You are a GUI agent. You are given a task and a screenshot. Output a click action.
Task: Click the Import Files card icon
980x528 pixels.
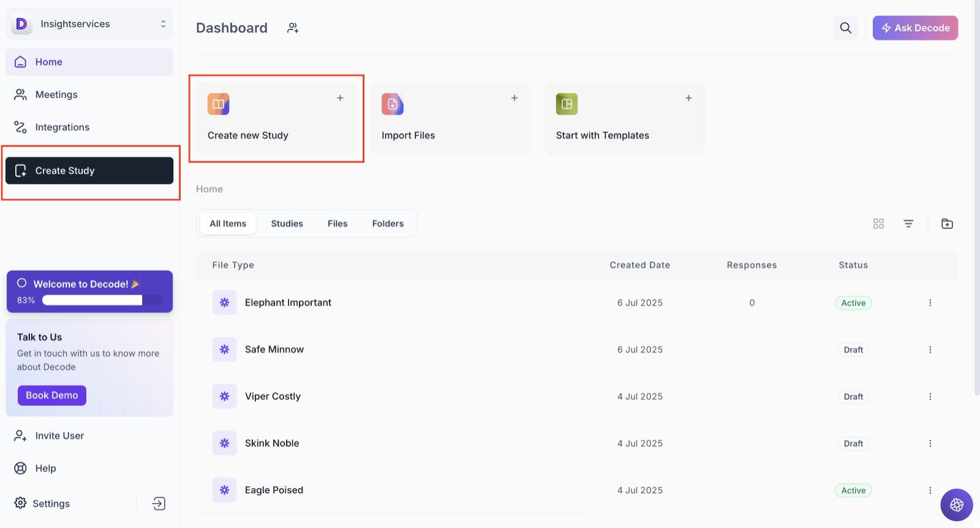pyautogui.click(x=393, y=104)
